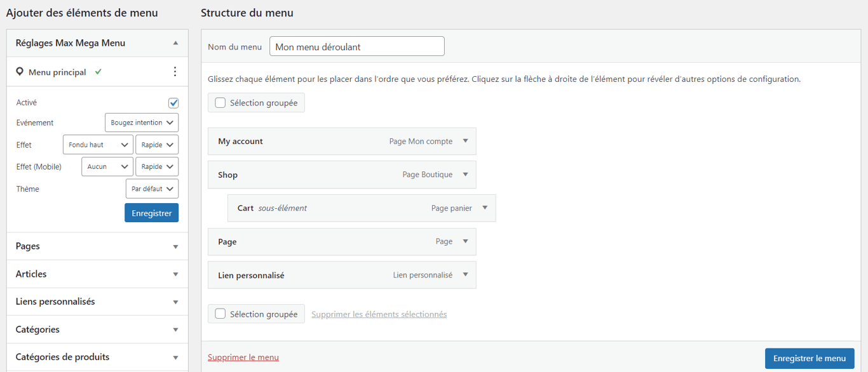Expand options for the My account item

(x=466, y=141)
